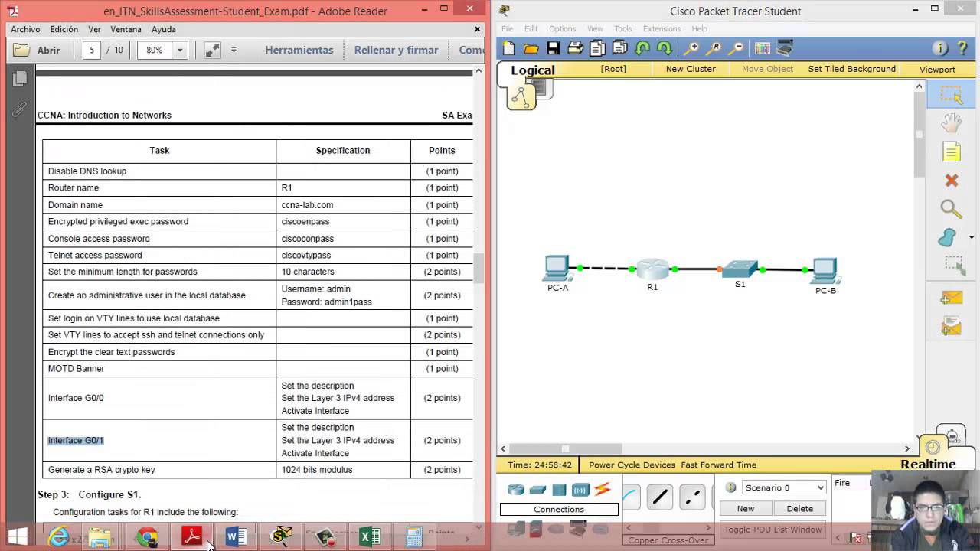Open the Scenario 0 dropdown
The image size is (980, 551).
click(783, 487)
